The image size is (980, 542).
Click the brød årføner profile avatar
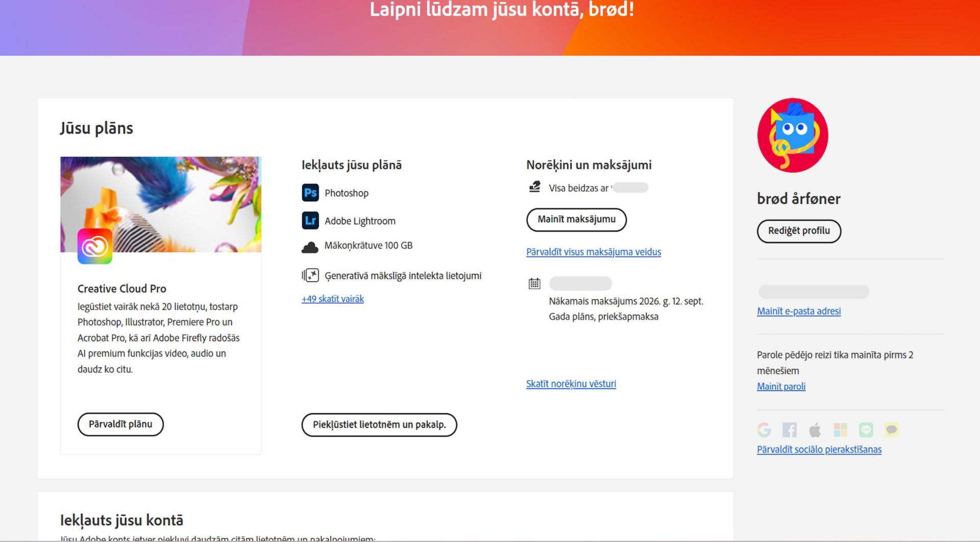(x=791, y=135)
